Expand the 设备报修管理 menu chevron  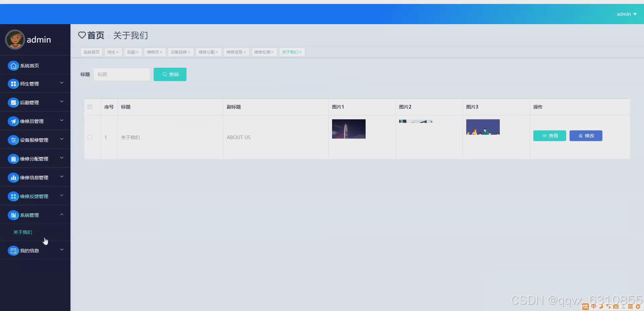click(x=62, y=139)
